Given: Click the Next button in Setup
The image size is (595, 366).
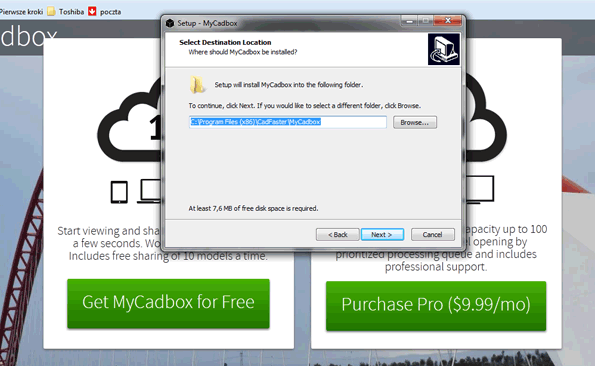Looking at the screenshot, I should pyautogui.click(x=382, y=234).
